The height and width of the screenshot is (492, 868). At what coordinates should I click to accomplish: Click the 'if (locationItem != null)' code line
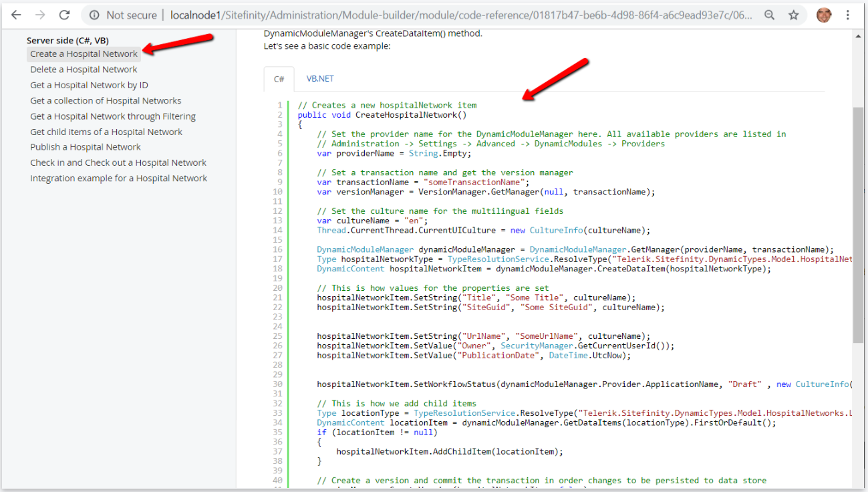(x=378, y=432)
